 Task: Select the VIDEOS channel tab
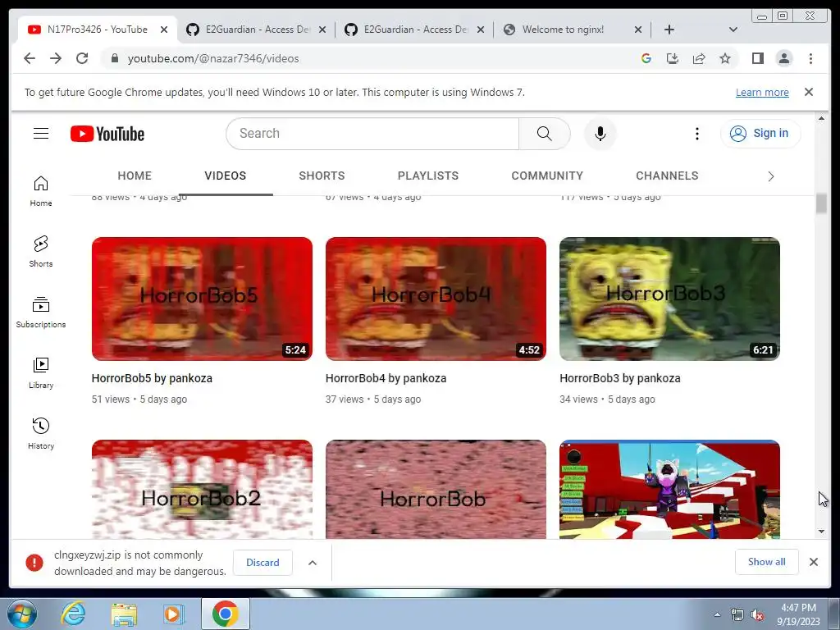coord(225,176)
